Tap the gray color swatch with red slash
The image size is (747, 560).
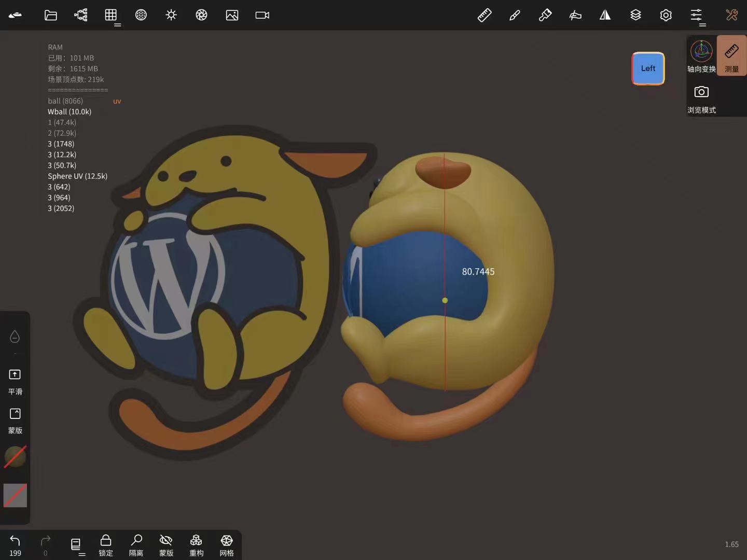pos(15,495)
